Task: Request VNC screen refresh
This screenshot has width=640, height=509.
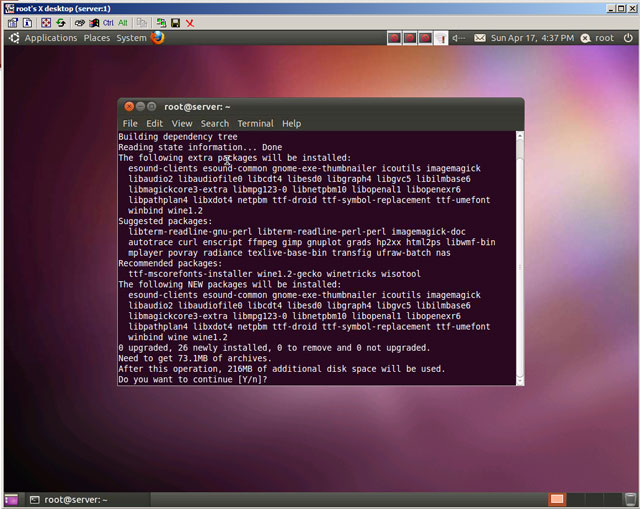Action: click(x=61, y=23)
